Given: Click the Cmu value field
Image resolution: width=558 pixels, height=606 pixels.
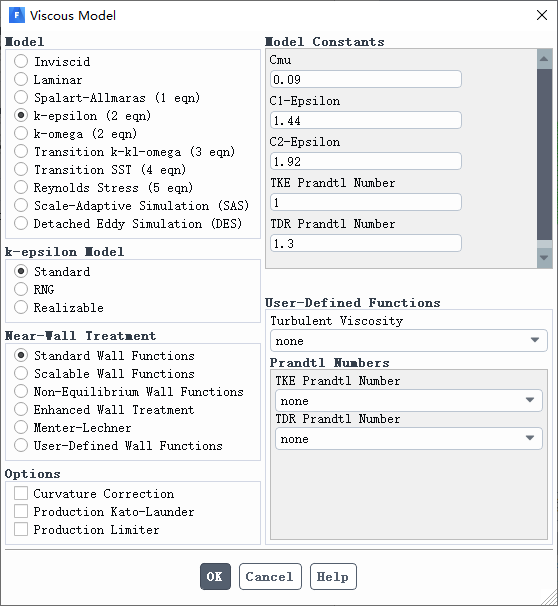Looking at the screenshot, I should pyautogui.click(x=366, y=79).
